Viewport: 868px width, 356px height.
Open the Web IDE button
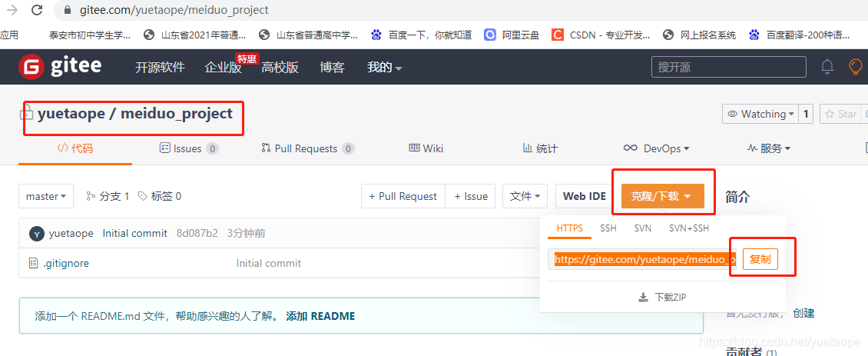585,196
